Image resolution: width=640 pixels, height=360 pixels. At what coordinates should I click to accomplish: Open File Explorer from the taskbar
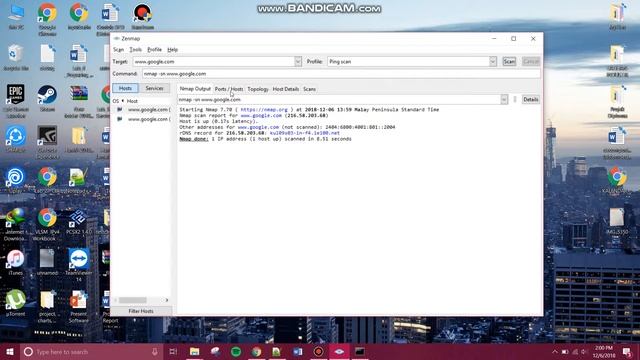pyautogui.click(x=194, y=351)
